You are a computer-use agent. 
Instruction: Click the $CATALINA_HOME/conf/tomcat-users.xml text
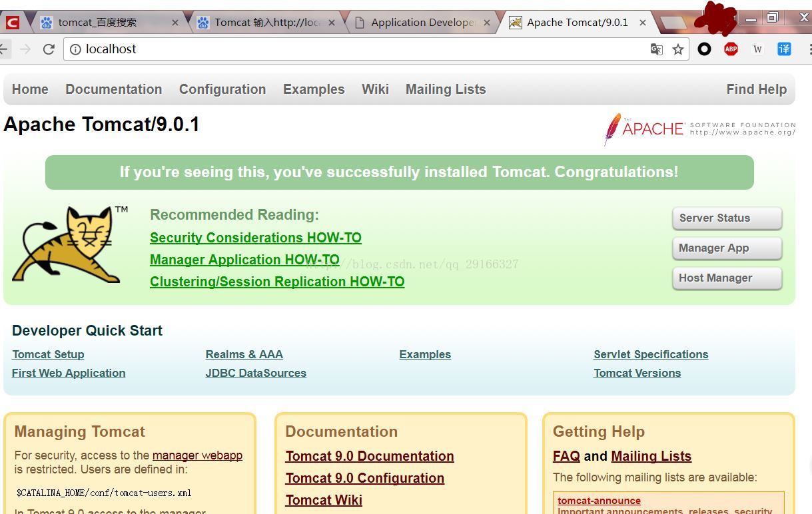tap(103, 493)
